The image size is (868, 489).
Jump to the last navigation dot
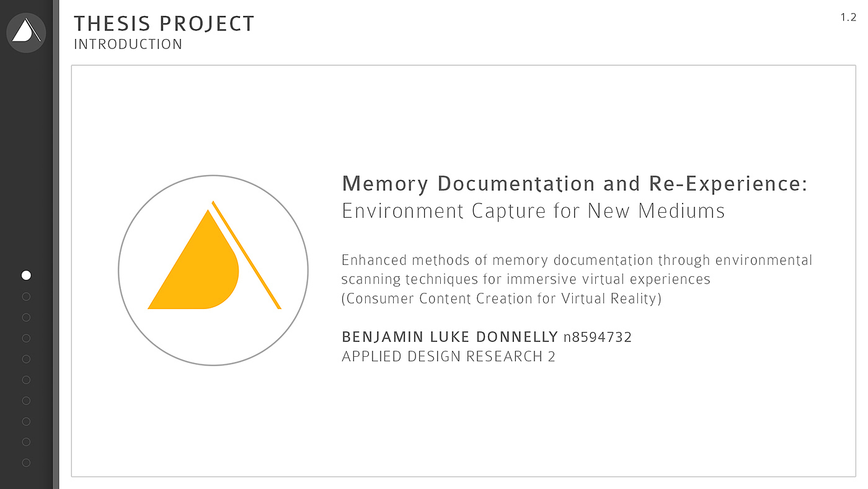pos(26,462)
